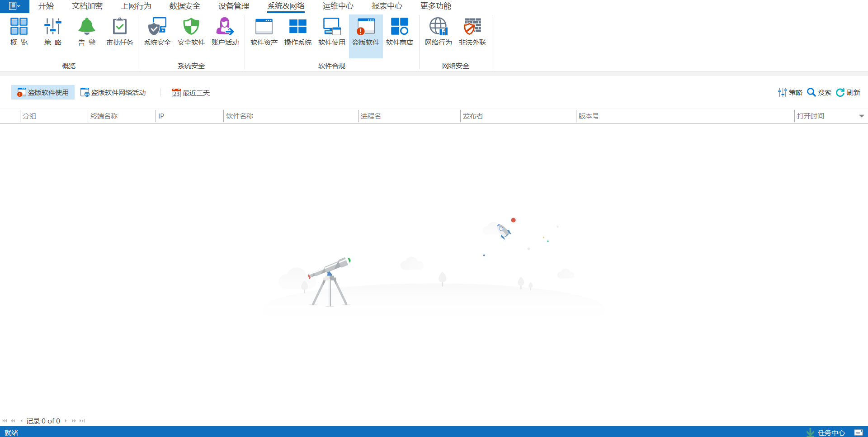Screen dimensions: 868x437
Task: Click the download arrow icon beside 任务中心
Action: click(x=810, y=432)
